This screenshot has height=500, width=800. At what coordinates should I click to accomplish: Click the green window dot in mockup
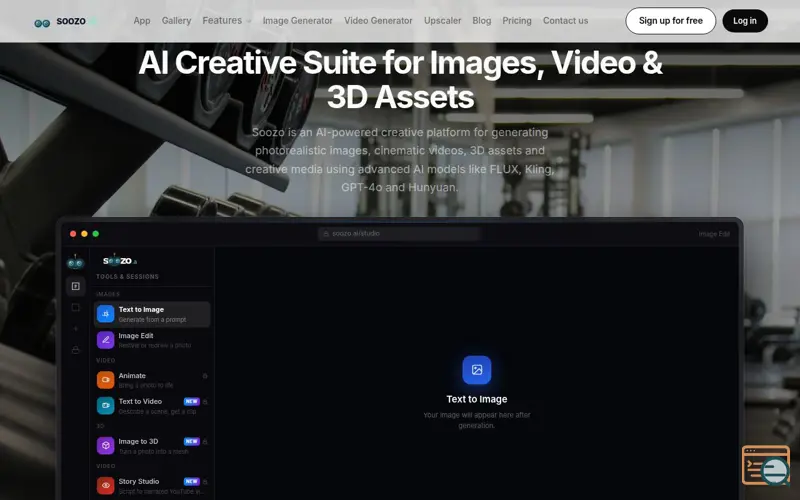tap(95, 234)
